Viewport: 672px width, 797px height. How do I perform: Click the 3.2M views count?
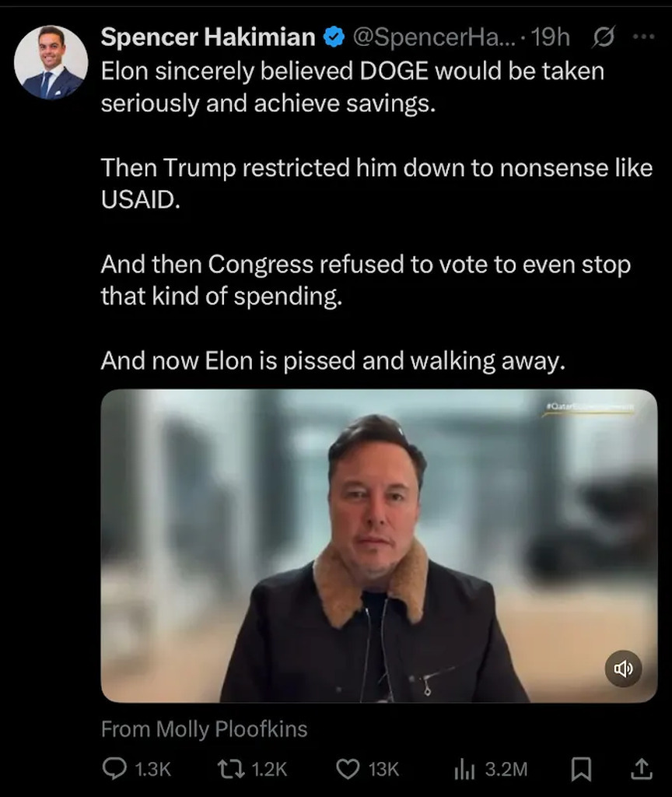pos(506,769)
